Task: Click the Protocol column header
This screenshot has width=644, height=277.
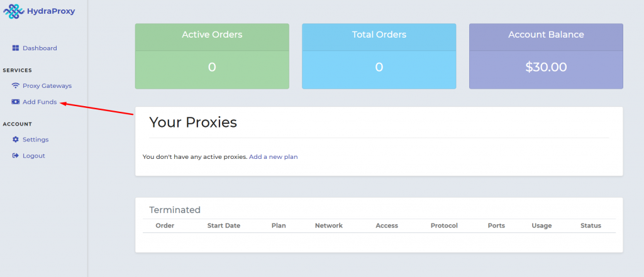Action: [444, 225]
